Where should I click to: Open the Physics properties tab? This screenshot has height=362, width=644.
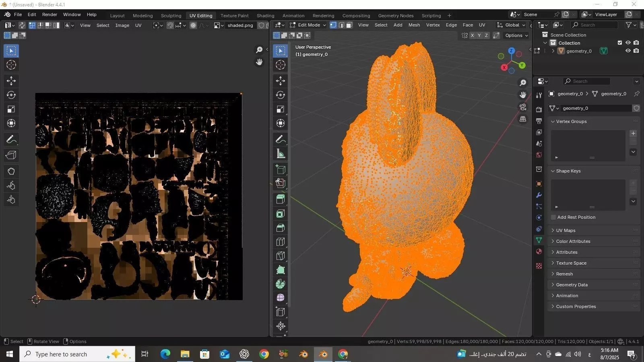pos(539,218)
